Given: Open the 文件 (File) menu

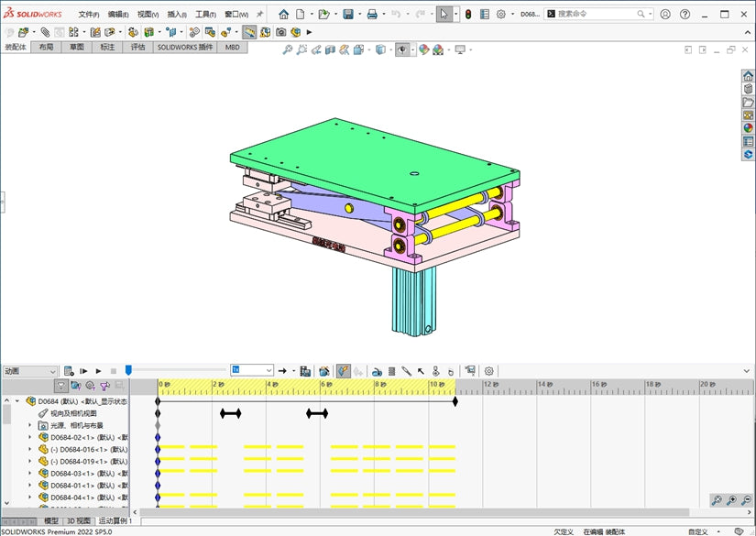Looking at the screenshot, I should [89, 15].
